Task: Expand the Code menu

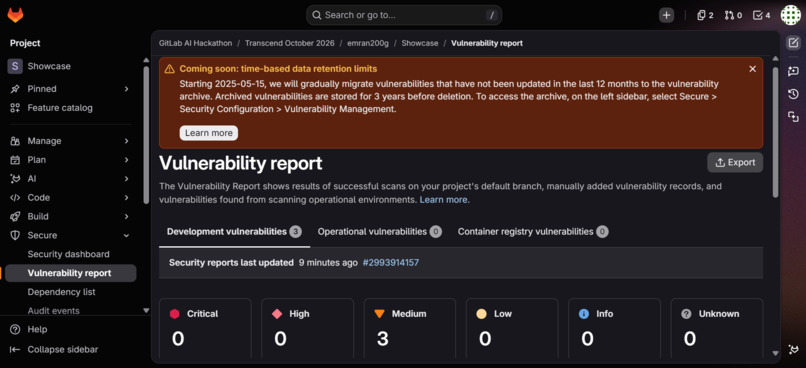Action: 126,197
